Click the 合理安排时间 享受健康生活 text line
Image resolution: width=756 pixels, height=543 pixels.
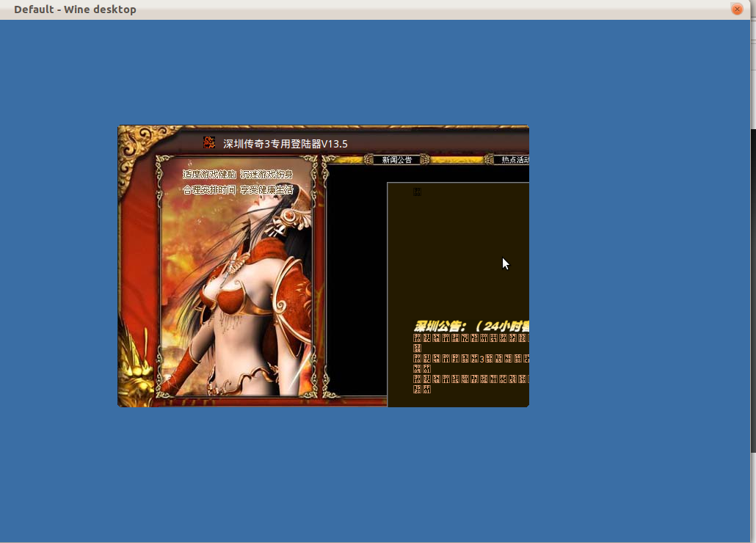pos(238,190)
